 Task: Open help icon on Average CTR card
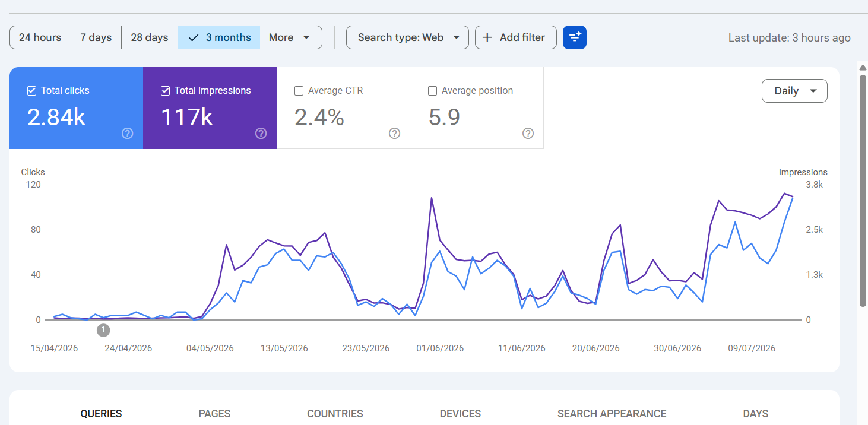click(394, 133)
